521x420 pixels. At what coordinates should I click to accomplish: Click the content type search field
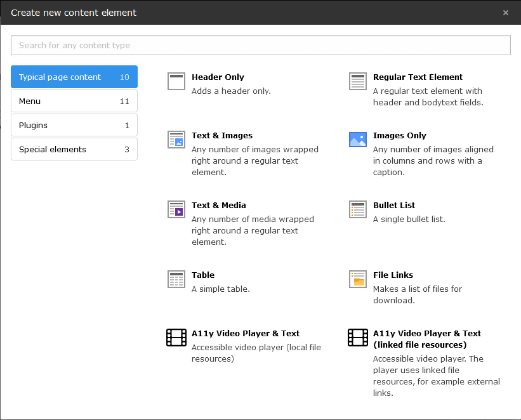260,45
